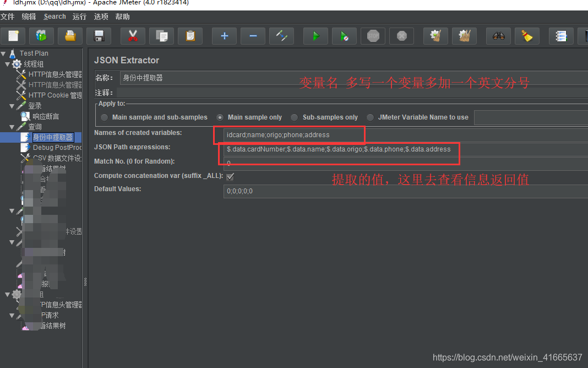Click the Paste clipboard icon
This screenshot has width=588, height=368.
tap(190, 36)
